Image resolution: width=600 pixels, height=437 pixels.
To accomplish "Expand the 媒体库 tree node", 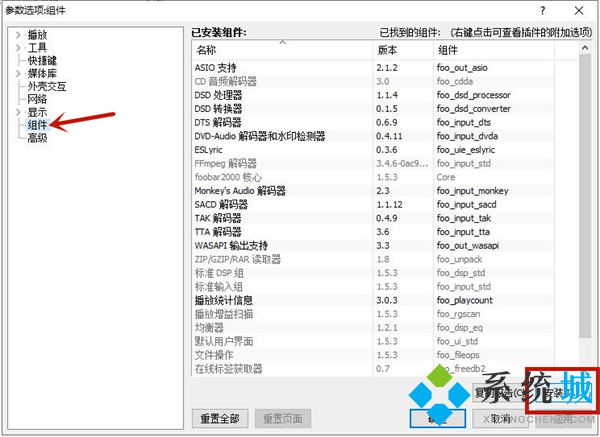I will coord(18,73).
